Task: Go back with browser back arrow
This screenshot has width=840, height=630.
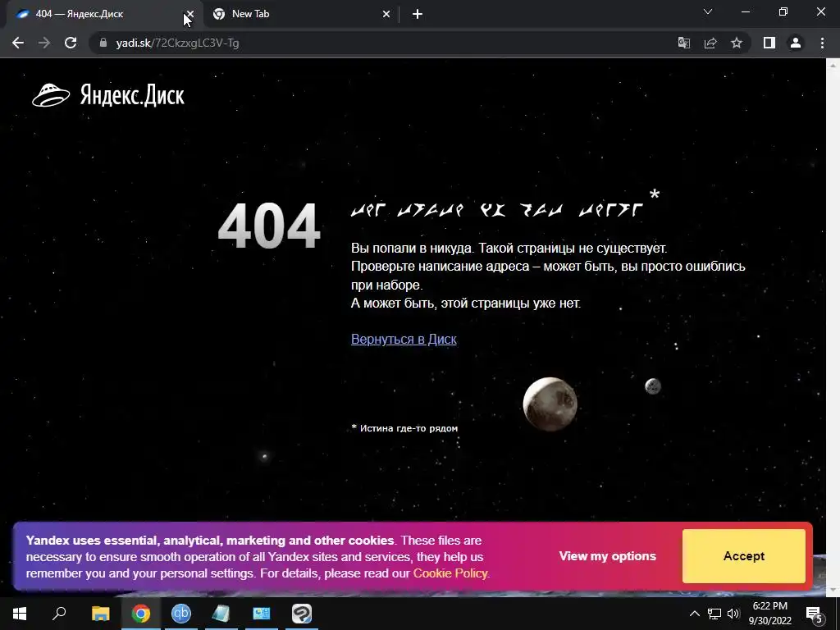Action: pos(18,43)
